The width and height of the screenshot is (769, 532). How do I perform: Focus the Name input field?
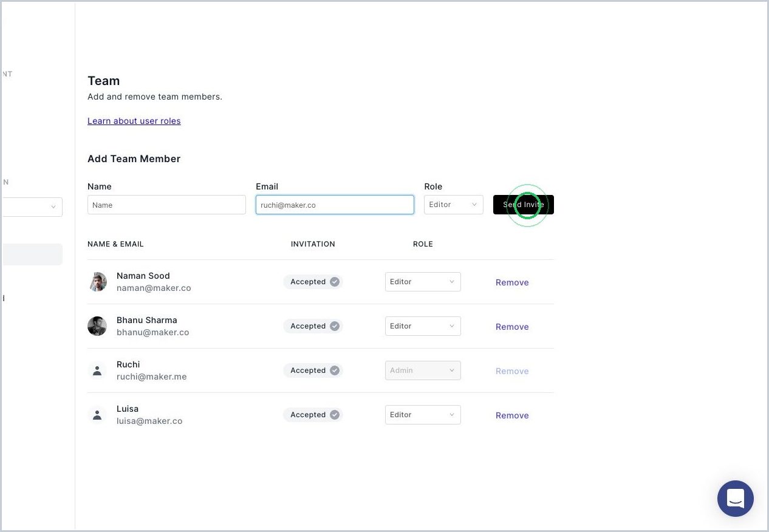166,205
